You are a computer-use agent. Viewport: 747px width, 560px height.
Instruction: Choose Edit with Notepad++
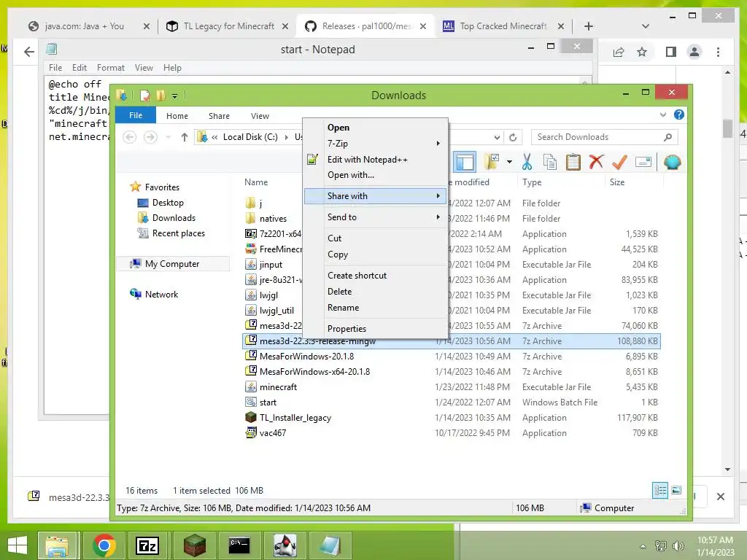click(x=376, y=160)
